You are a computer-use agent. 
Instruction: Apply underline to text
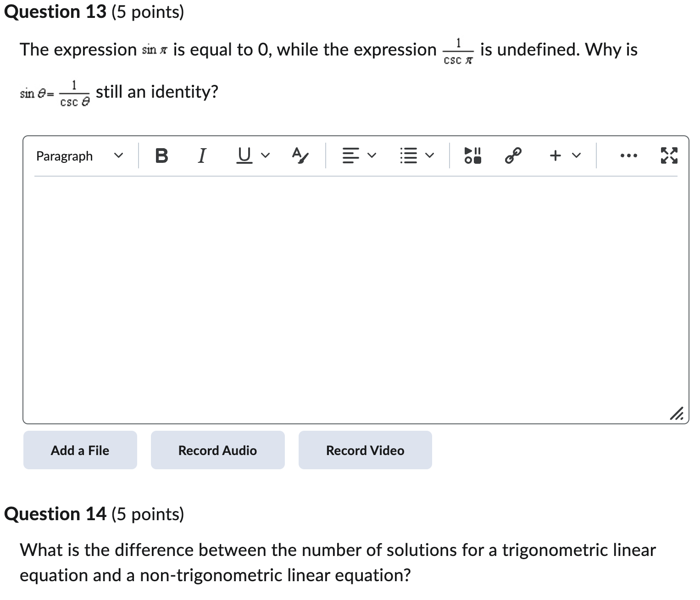click(244, 156)
